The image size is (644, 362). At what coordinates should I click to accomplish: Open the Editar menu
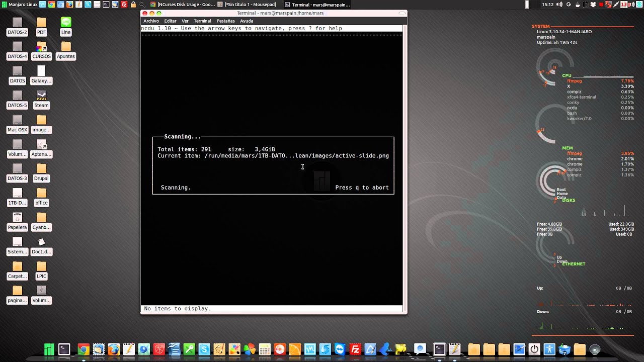coord(170,21)
